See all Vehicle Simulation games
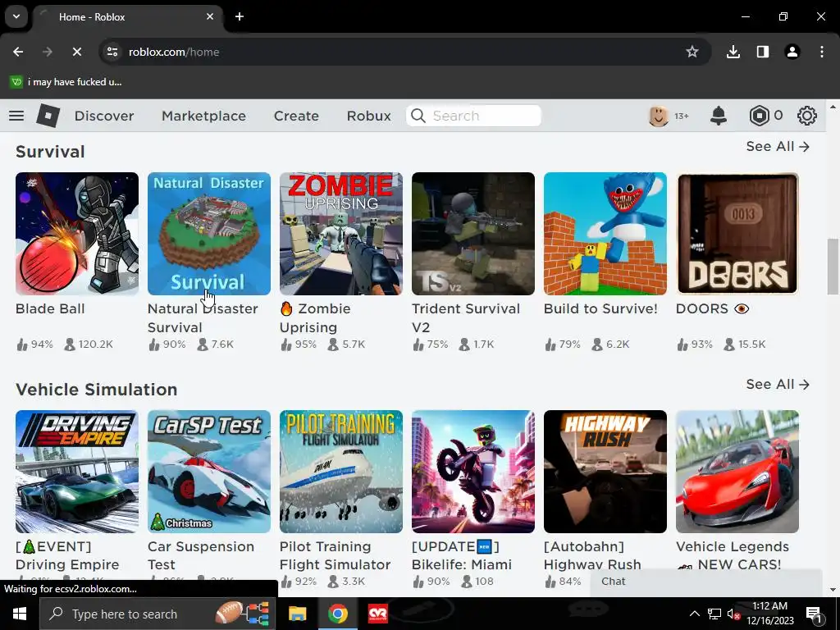Screen dimensions: 840x630 (778, 384)
